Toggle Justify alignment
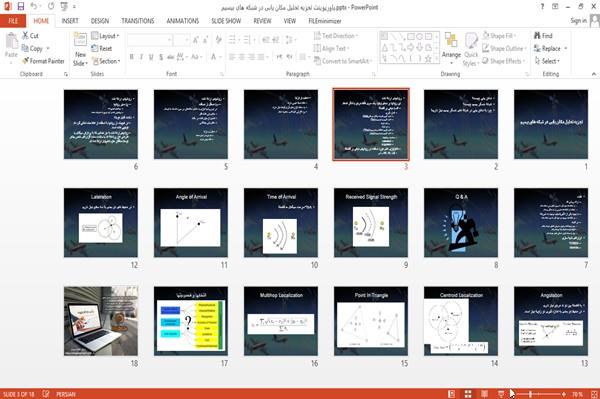The height and width of the screenshot is (399, 600). [x=261, y=57]
